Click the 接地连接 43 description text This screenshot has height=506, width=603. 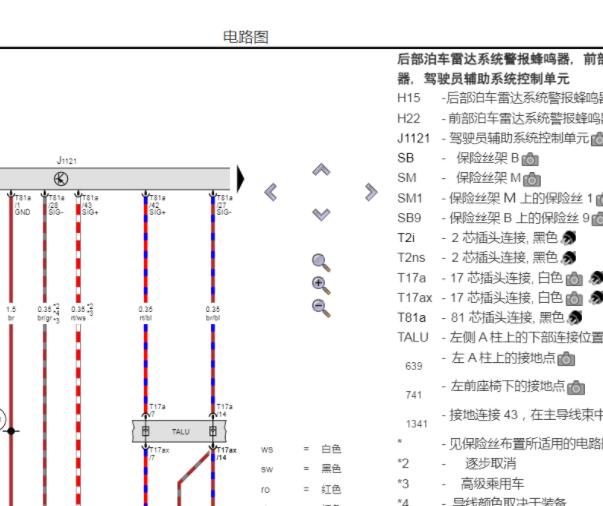click(526, 415)
